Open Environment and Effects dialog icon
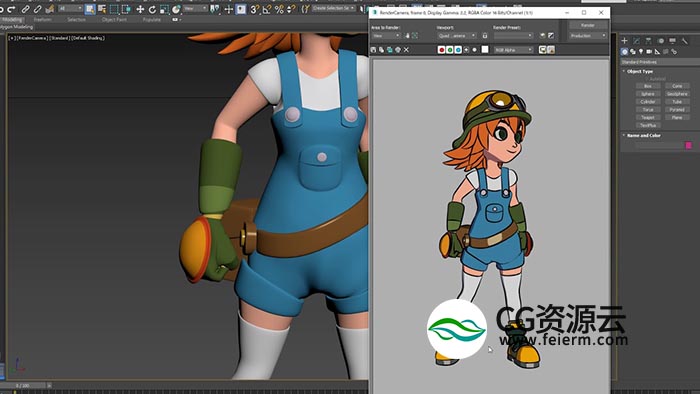 pyautogui.click(x=551, y=36)
